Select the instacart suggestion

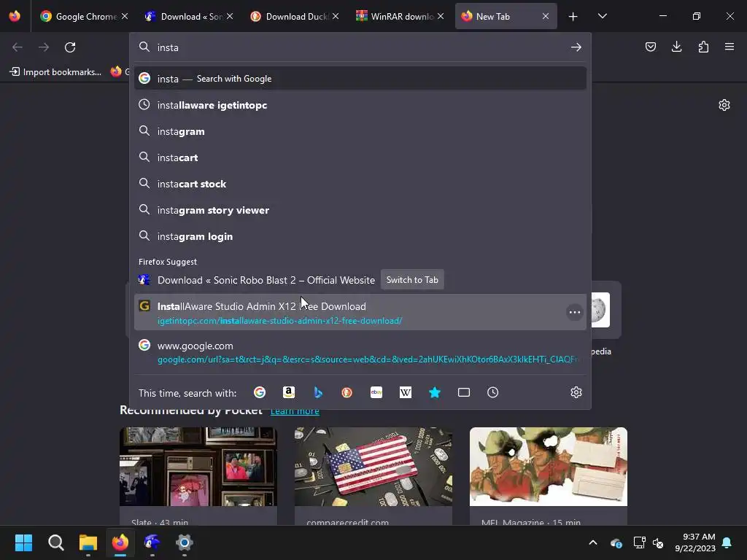360,157
